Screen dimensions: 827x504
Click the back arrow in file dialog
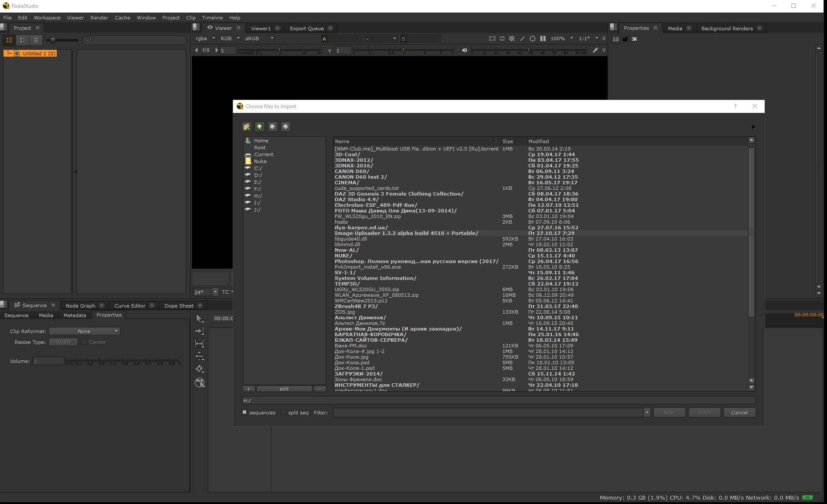pyautogui.click(x=272, y=127)
